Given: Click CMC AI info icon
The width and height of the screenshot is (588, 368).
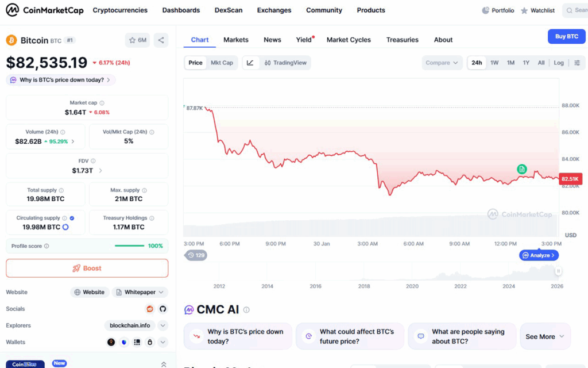Looking at the screenshot, I should (246, 310).
